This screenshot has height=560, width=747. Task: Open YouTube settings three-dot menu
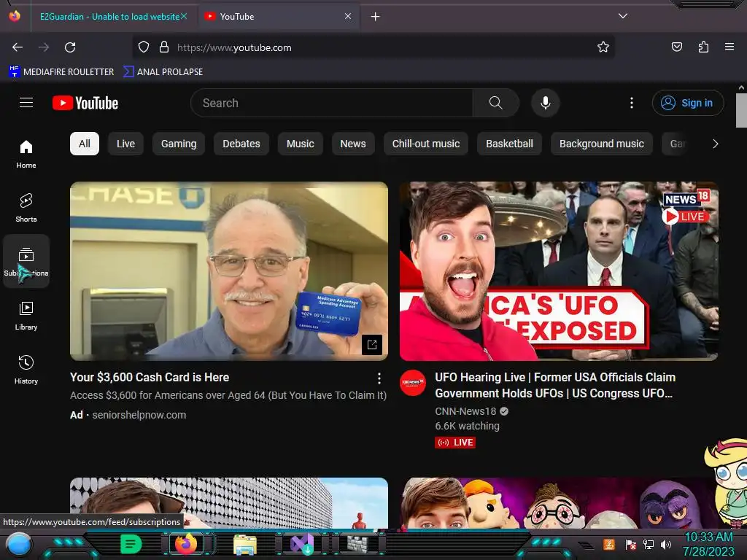click(x=632, y=103)
